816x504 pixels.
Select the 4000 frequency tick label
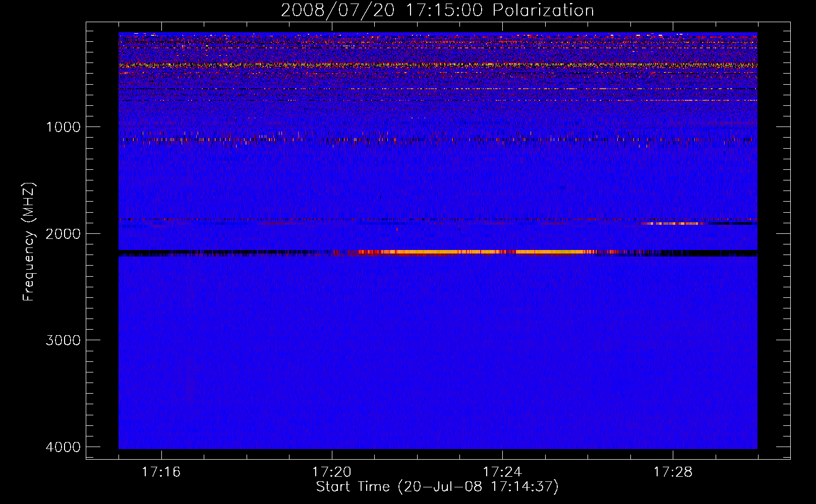point(63,447)
